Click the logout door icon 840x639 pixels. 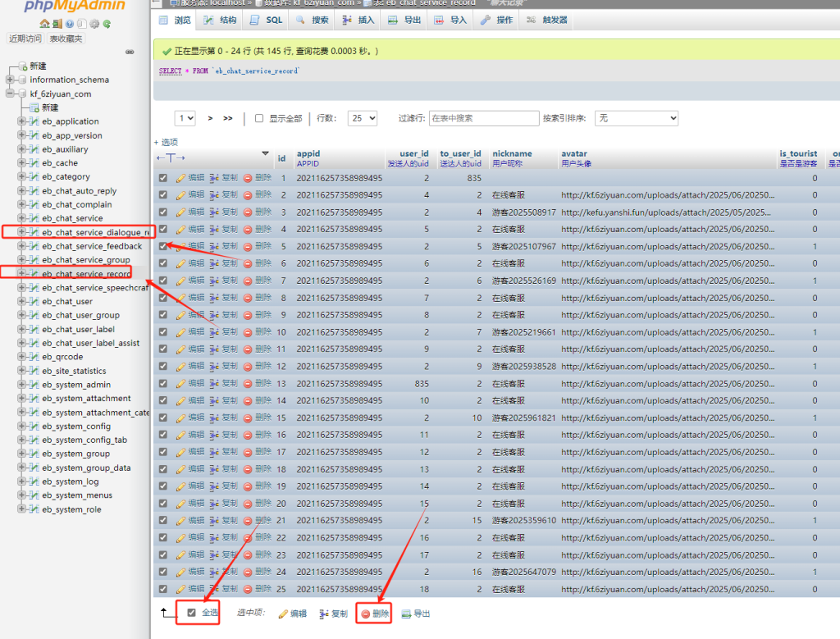(x=57, y=24)
